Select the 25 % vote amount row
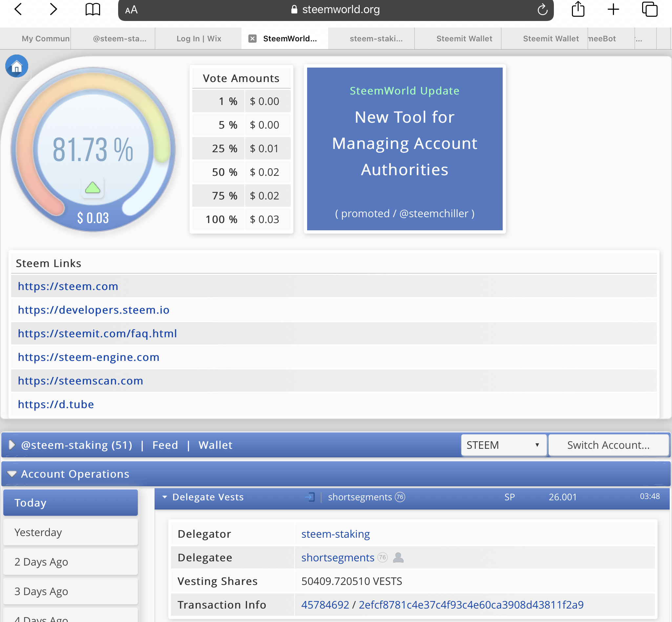This screenshot has height=622, width=672. coord(241,148)
